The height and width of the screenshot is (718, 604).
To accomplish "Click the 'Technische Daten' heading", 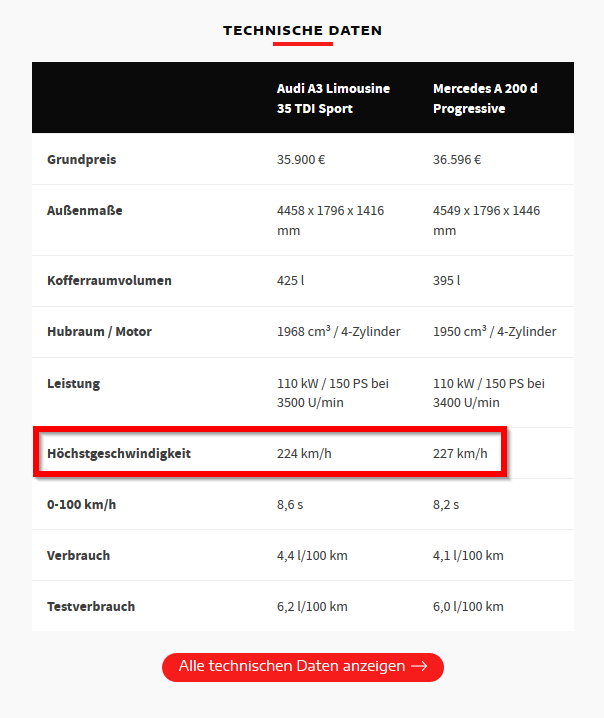I will 302,31.
